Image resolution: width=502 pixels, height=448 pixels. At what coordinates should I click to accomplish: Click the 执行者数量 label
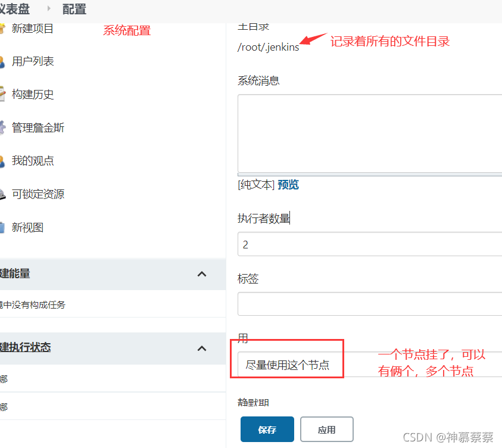264,219
